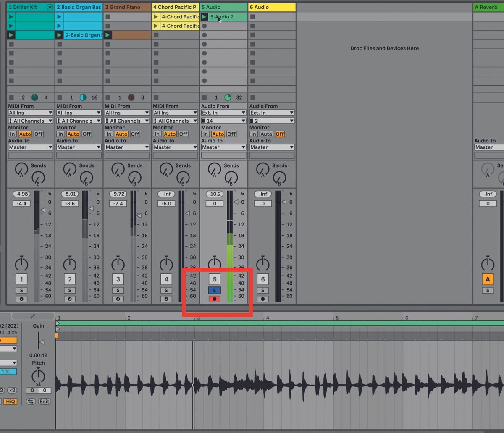The width and height of the screenshot is (504, 433).
Task: Launch the top Driller Kit clip
Action: 11,17
